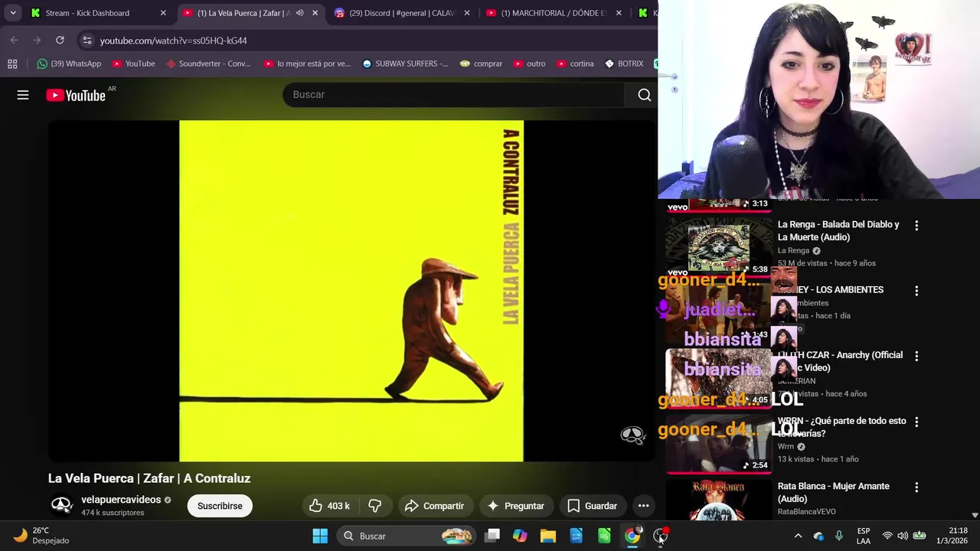
Task: Open more actions three-dot menu under video
Action: [x=643, y=506]
